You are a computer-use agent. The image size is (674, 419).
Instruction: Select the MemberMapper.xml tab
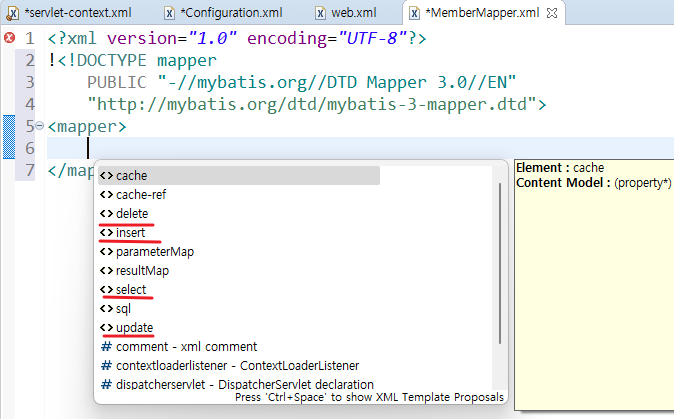pyautogui.click(x=484, y=13)
